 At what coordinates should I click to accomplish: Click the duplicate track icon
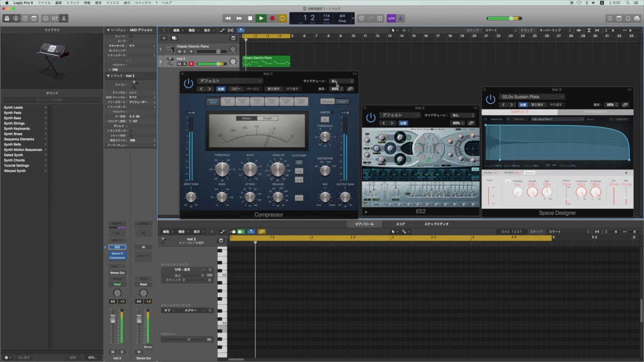point(174,38)
